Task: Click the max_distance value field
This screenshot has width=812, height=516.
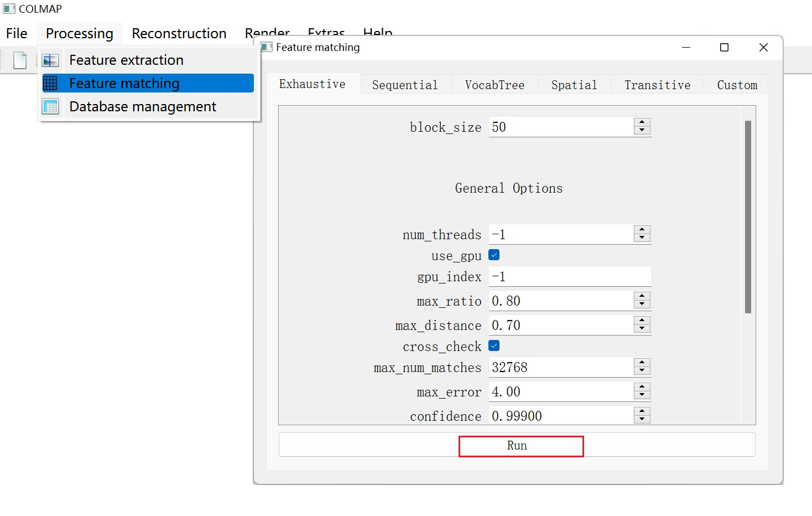Action: (x=561, y=325)
